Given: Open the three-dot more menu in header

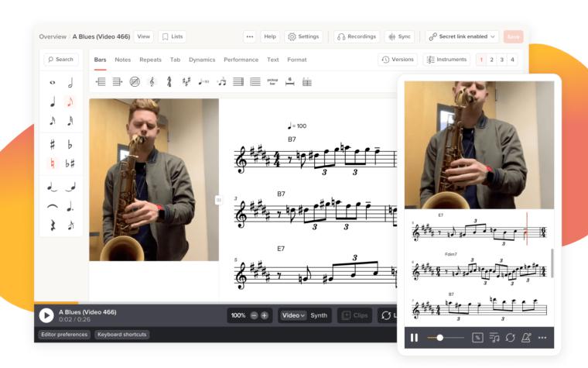Looking at the screenshot, I should [250, 36].
